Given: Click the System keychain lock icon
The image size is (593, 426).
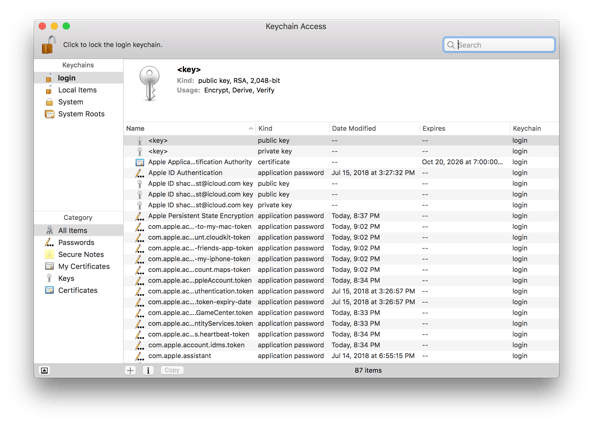Looking at the screenshot, I should click(49, 102).
